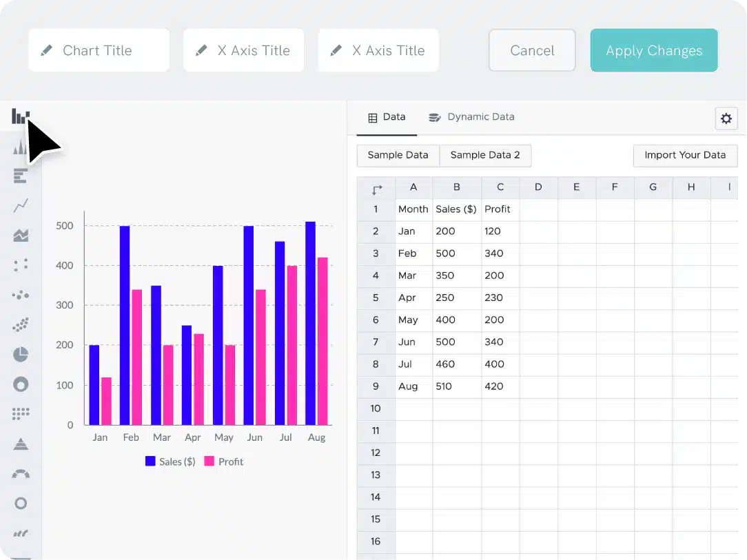
Task: Select the profit value "420" cell
Action: (x=500, y=386)
